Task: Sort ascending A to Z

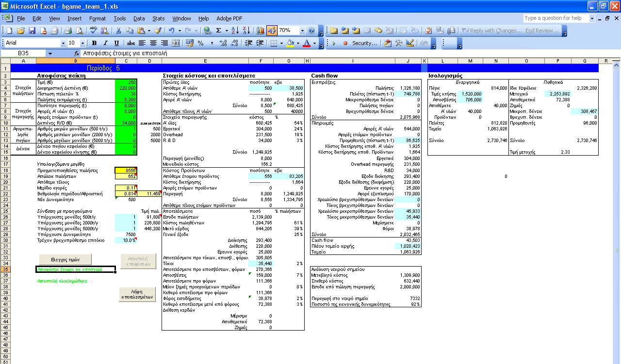Action: coord(235,31)
